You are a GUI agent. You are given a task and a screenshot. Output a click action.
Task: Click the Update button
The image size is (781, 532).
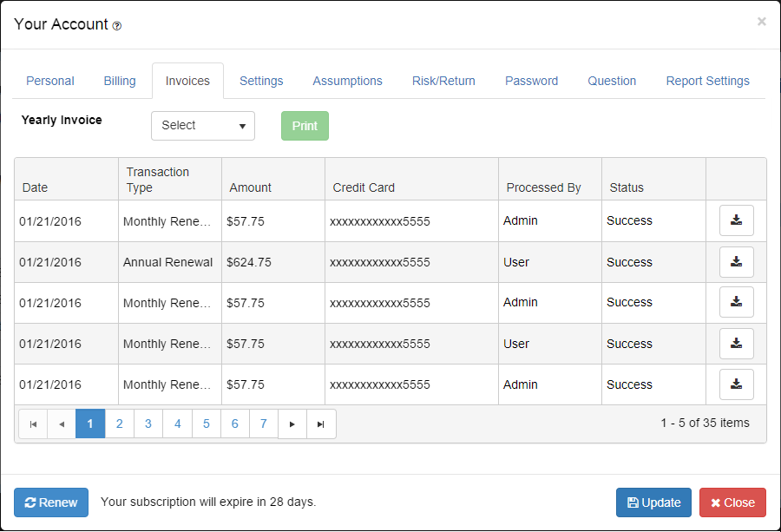tap(653, 502)
